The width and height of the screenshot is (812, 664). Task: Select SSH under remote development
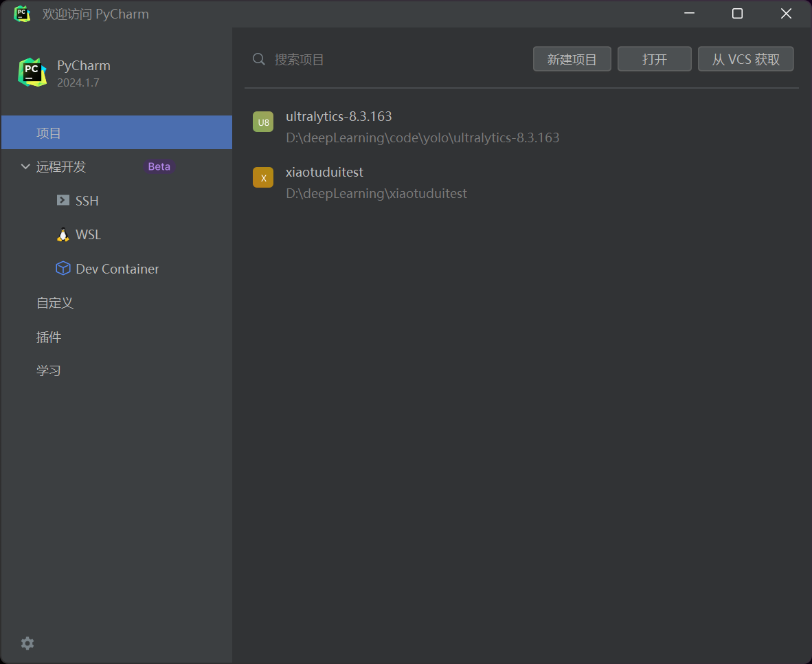pyautogui.click(x=87, y=201)
